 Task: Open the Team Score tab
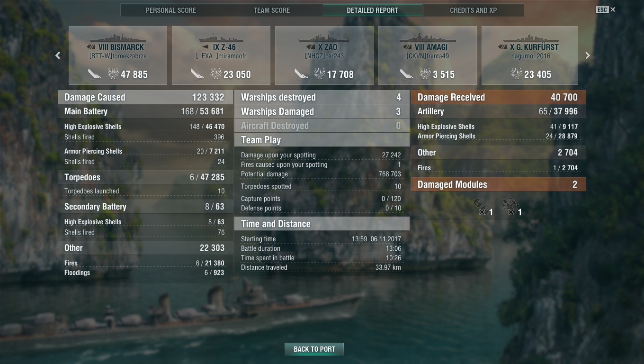click(x=272, y=10)
